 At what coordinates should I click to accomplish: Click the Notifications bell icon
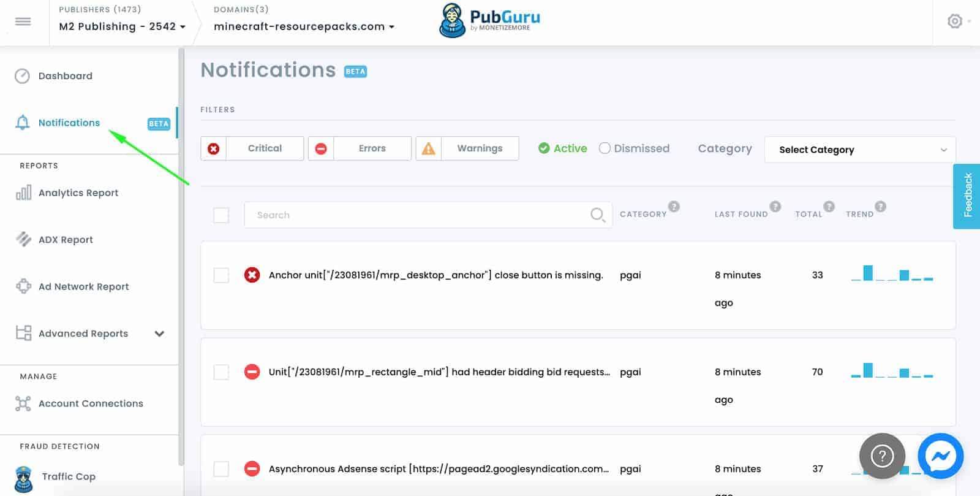click(x=22, y=123)
